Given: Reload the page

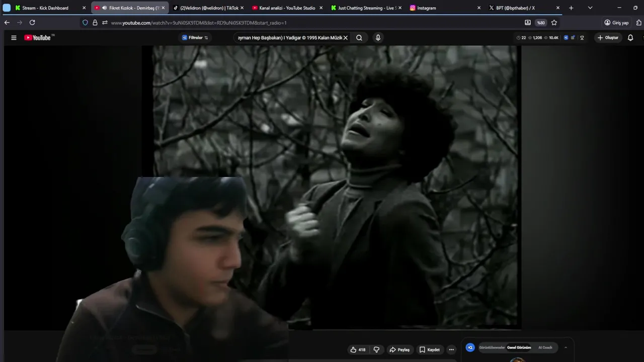Looking at the screenshot, I should [x=32, y=23].
